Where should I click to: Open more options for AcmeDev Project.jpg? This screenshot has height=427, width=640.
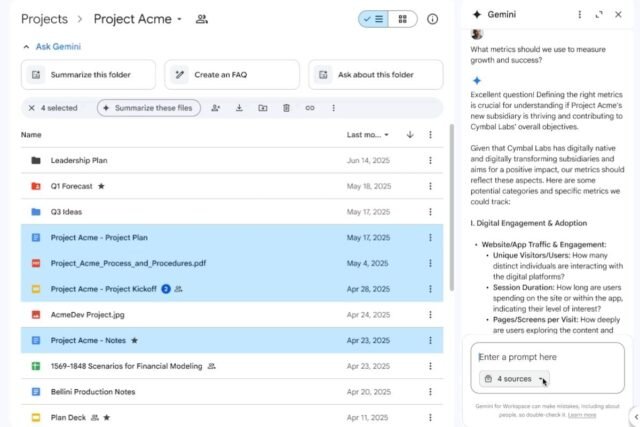(430, 315)
